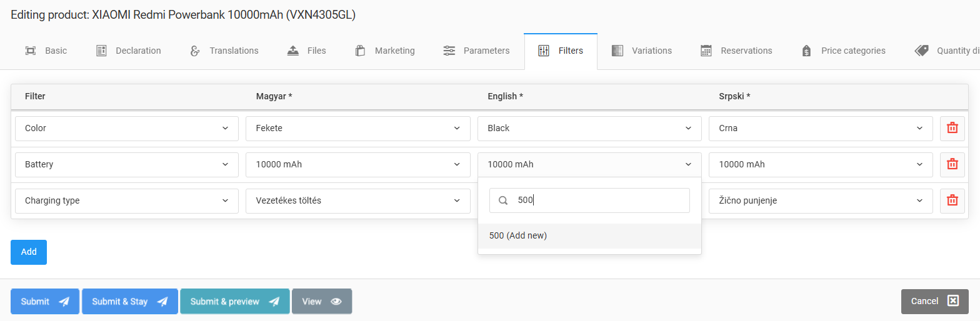Delete the Charging type filter row
Viewport: 980px width, 321px height.
click(x=952, y=200)
